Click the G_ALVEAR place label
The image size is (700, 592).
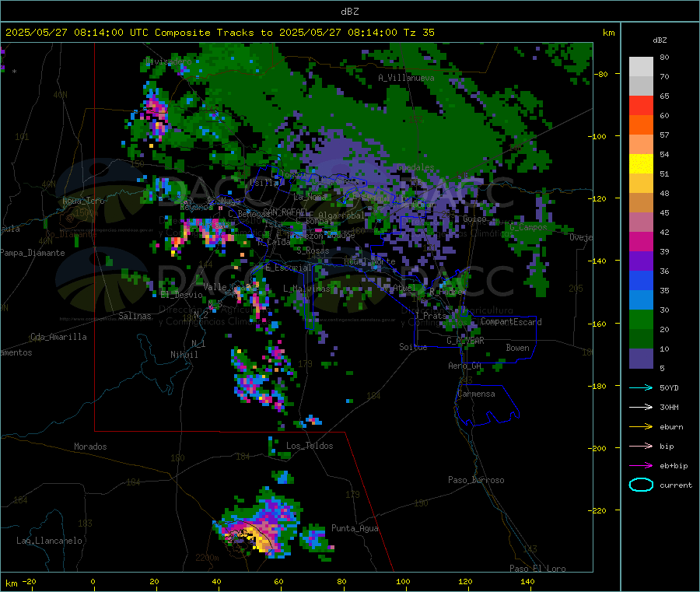465,341
